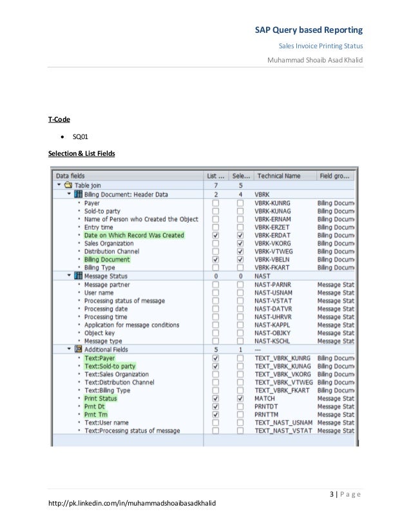
Task: Select the Text:Distribution Channel field
Action: pos(119,383)
